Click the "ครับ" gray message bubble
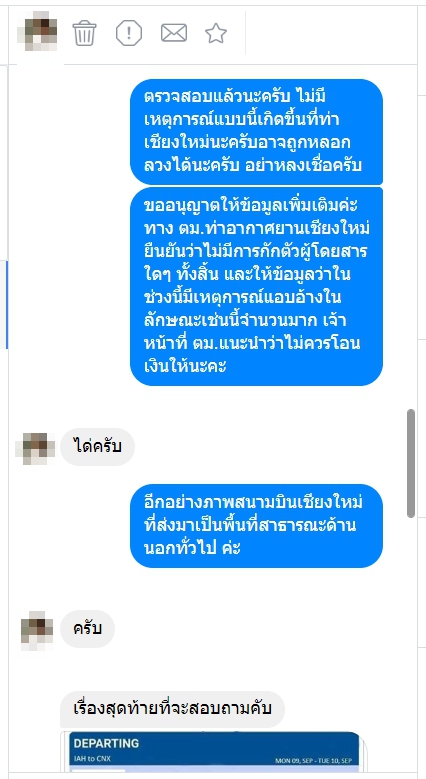Image resolution: width=426 pixels, height=779 pixels. 87,629
